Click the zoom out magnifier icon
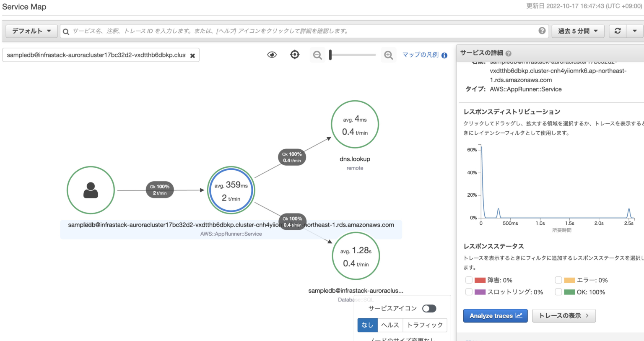Viewport: 644px width, 341px height. [x=317, y=55]
